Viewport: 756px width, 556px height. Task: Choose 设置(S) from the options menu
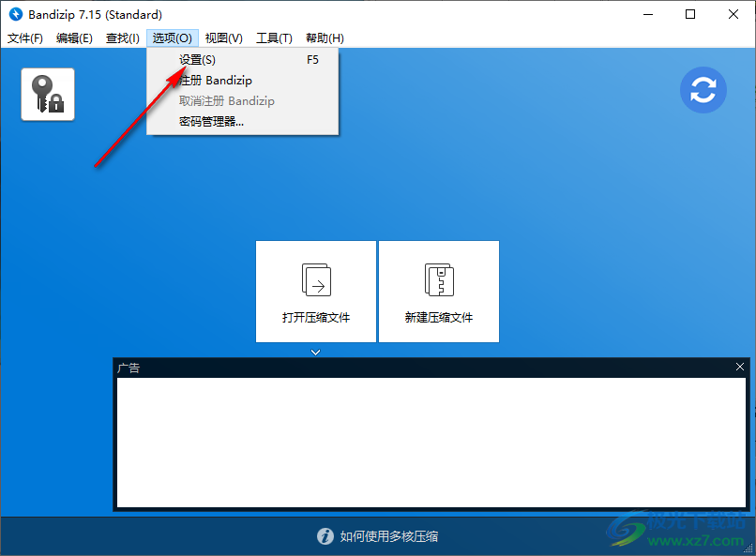(x=243, y=60)
